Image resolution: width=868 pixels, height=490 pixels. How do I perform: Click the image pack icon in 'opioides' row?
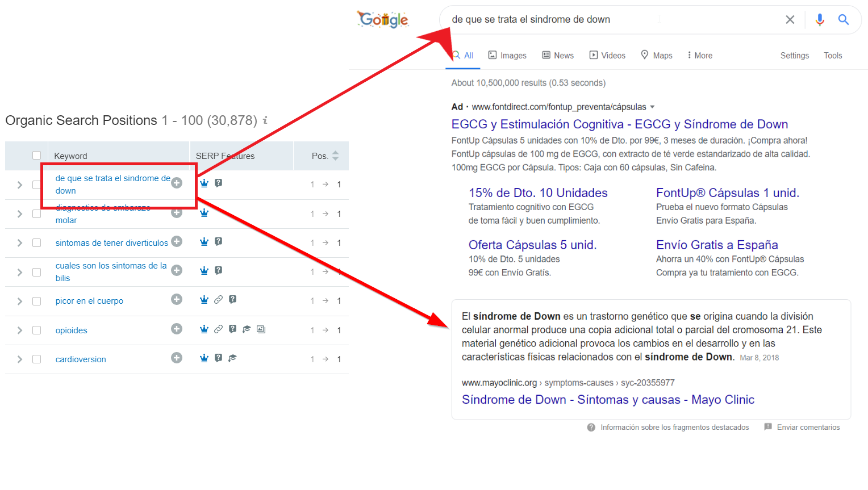pos(261,329)
